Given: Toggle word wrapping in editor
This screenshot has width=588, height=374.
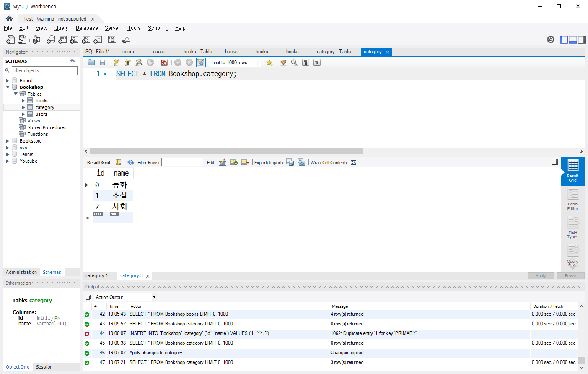Looking at the screenshot, I should (317, 62).
